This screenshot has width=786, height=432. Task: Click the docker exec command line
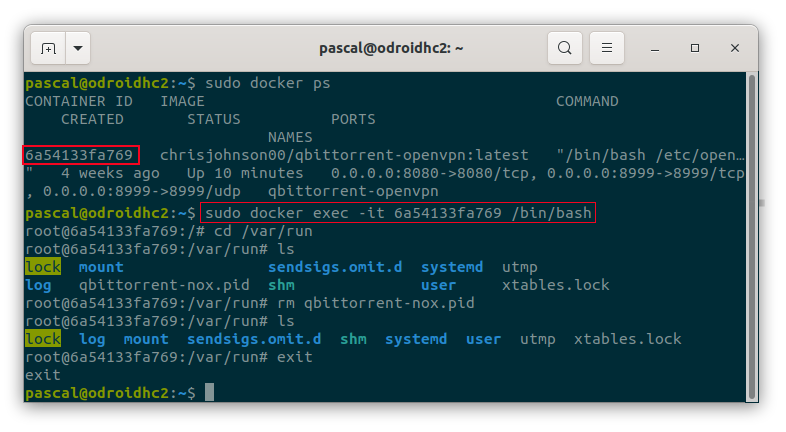click(398, 213)
